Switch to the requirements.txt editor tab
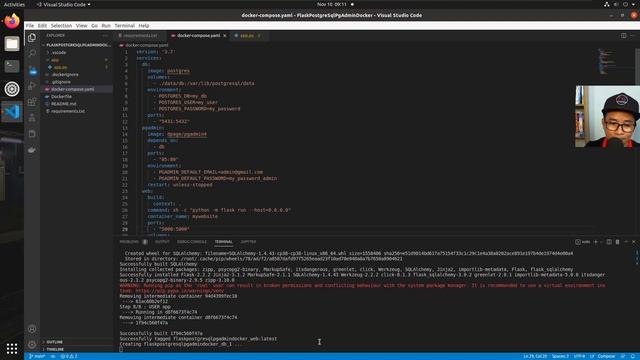Screen dimensions: 640x360 point(140,36)
